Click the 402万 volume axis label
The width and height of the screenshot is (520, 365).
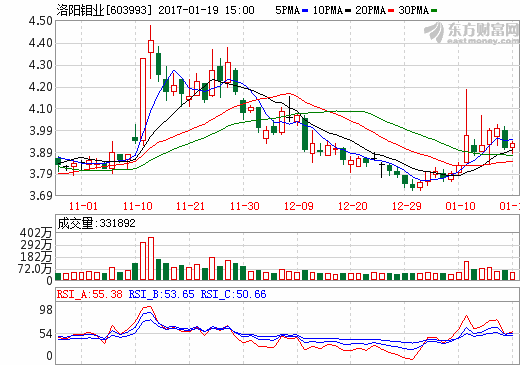(36, 233)
